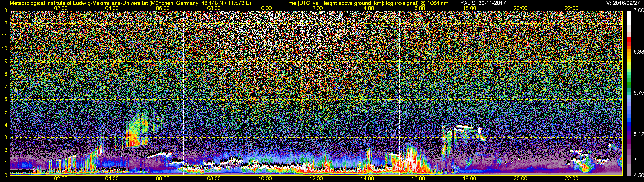Click the 2 km height axis label
The image size is (644, 182).
(x=6, y=150)
